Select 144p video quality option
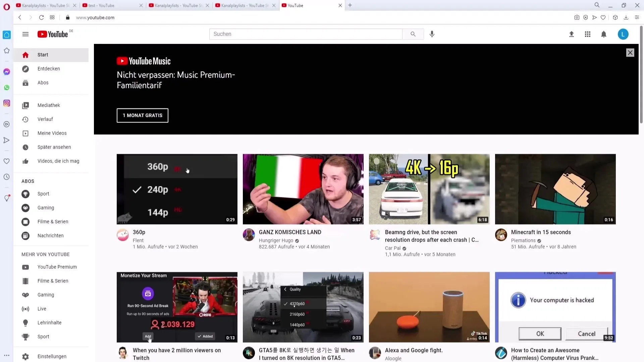The image size is (644, 362). 157,212
